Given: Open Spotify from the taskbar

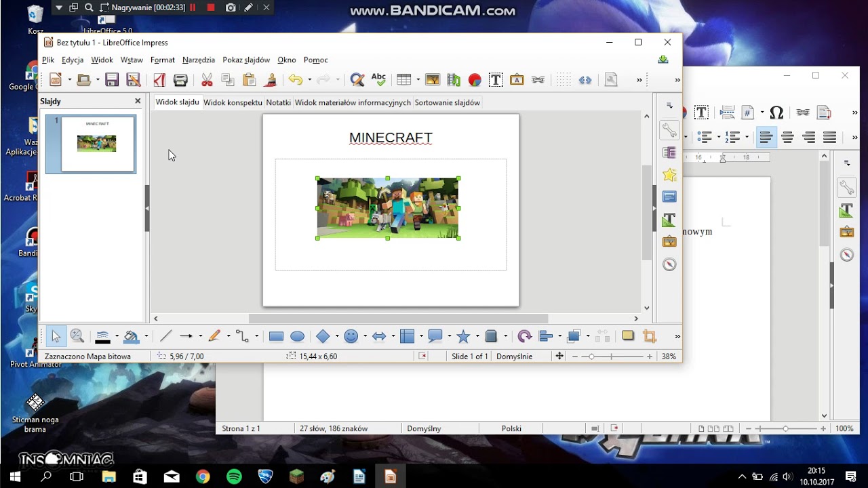Looking at the screenshot, I should pos(234,476).
